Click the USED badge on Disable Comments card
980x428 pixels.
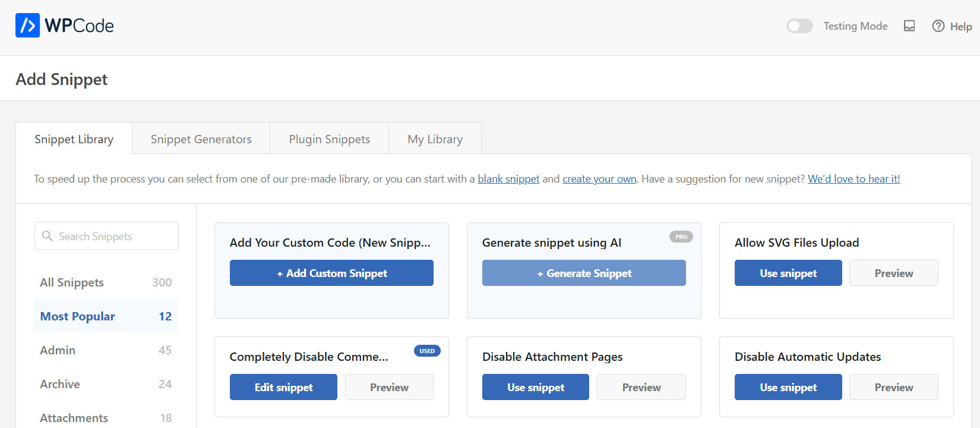click(427, 351)
